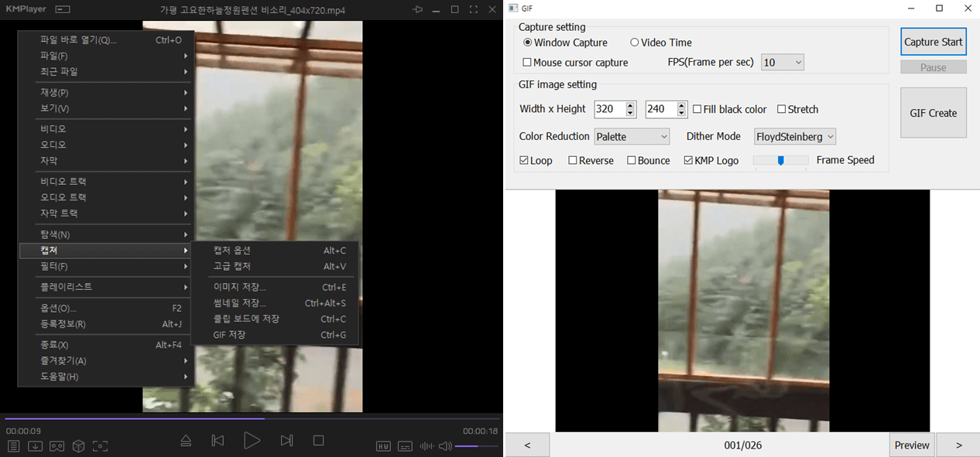
Task: Click the GIF Create button
Action: [934, 113]
